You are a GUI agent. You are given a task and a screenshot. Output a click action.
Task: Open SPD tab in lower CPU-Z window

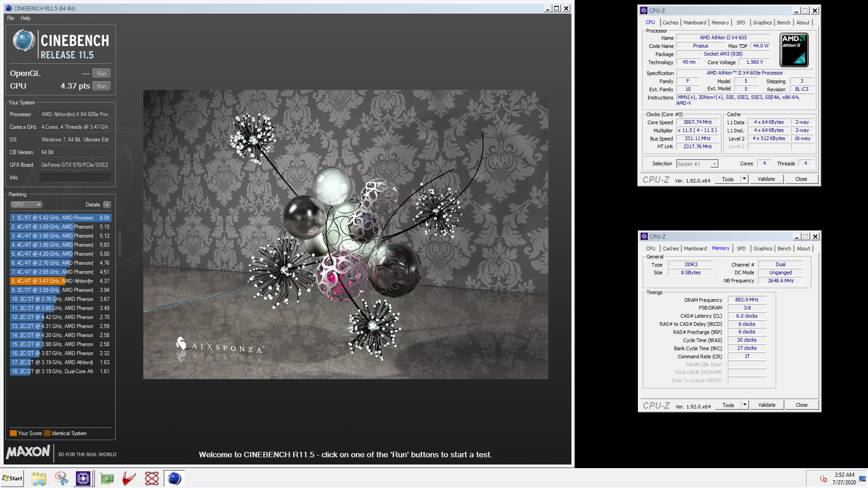741,249
